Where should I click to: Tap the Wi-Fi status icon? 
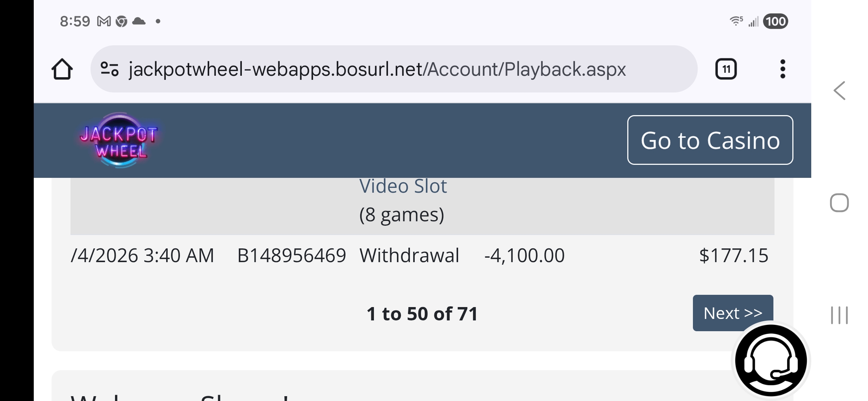click(736, 21)
